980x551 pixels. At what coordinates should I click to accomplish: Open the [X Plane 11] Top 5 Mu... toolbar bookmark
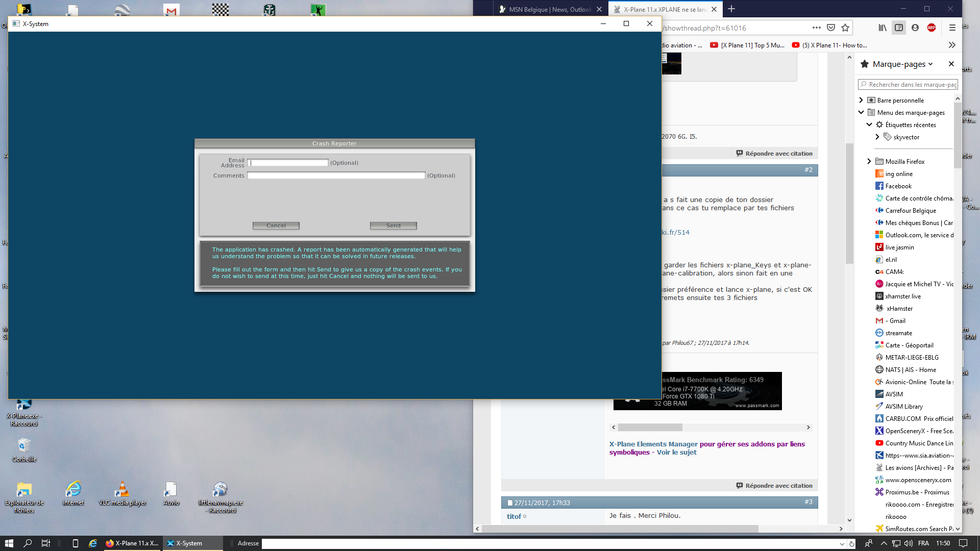coord(747,45)
